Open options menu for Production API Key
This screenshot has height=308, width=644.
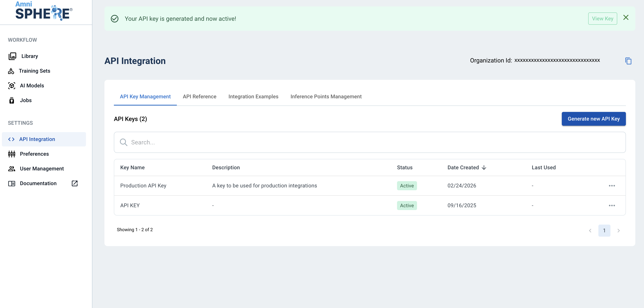[x=612, y=186]
